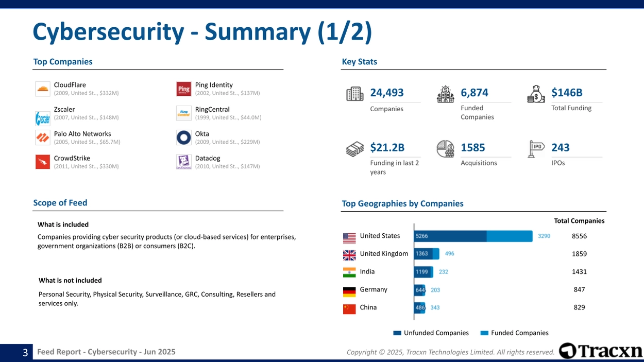Click the 847 total for Germany
The width and height of the screenshot is (644, 362).
[579, 289]
